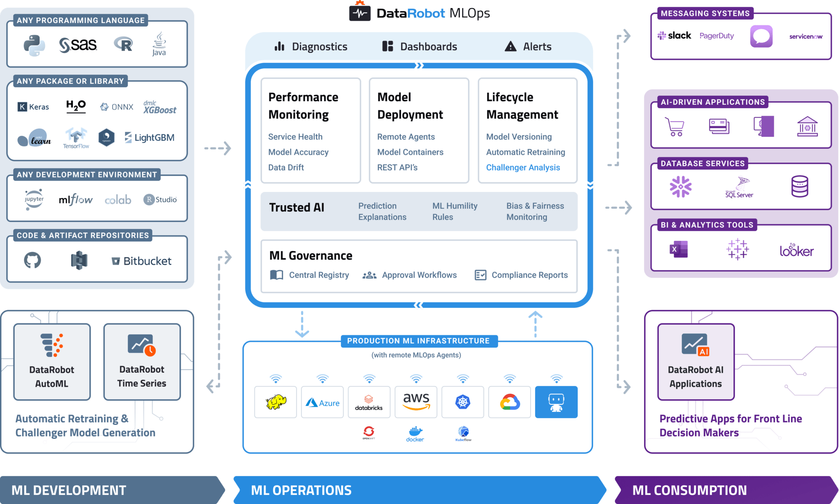This screenshot has height=504, width=839.
Task: Select the docker whale logo
Action: pyautogui.click(x=415, y=434)
